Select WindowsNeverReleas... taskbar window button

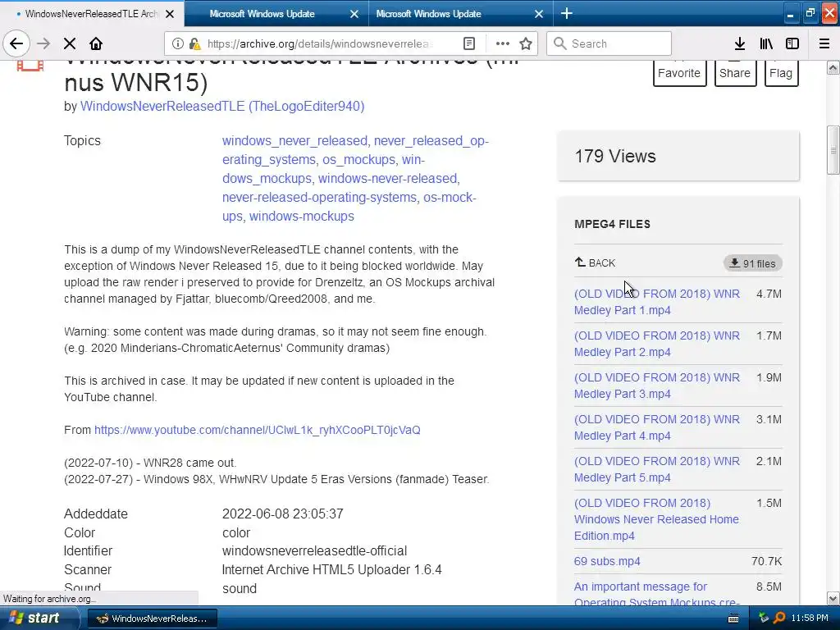[x=152, y=619]
